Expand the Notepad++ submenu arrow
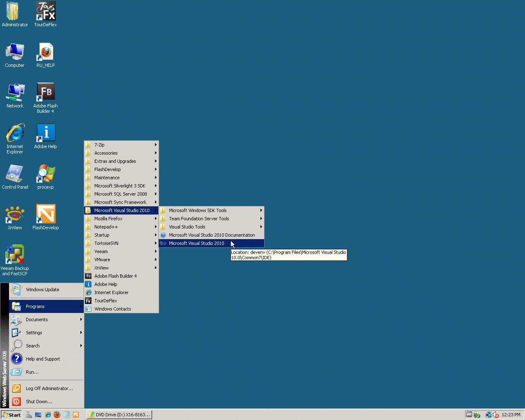 click(156, 227)
